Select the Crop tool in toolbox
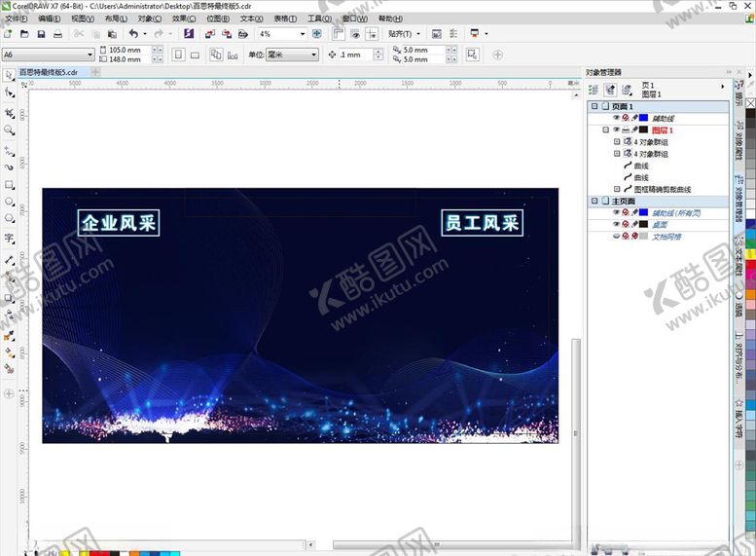756x556 pixels. point(10,112)
